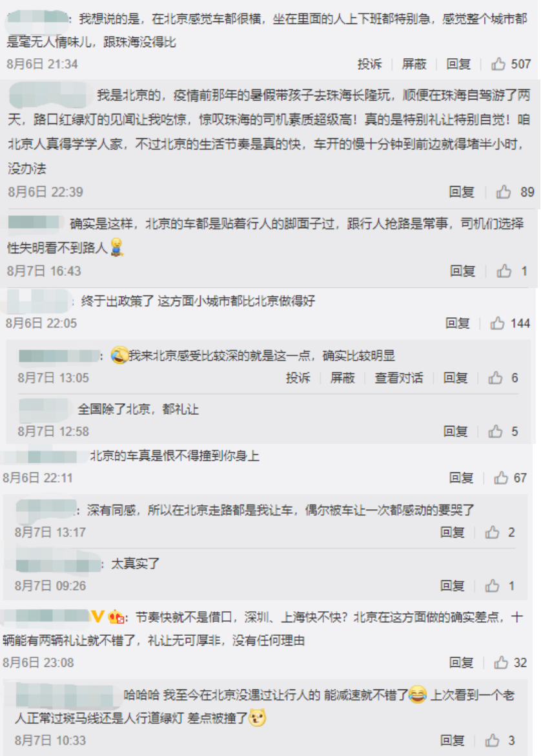Like the 8月7日 13:05 reply
Screen dimensions: 541x756
(495, 378)
